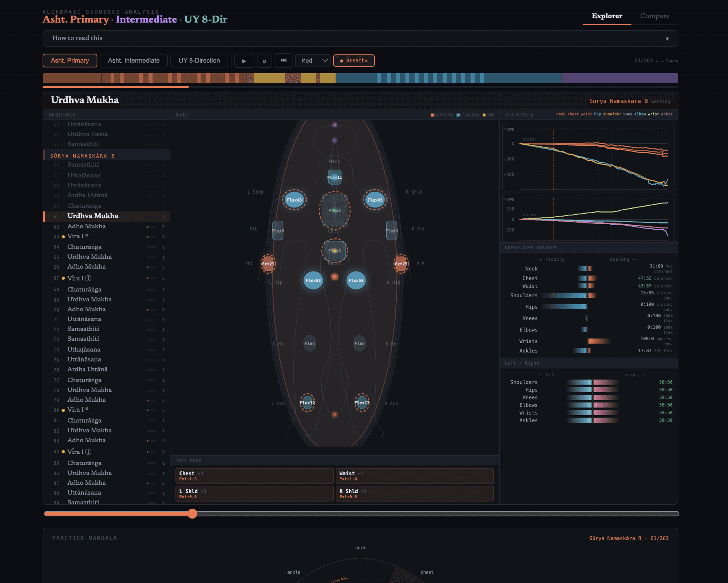Screen dimensions: 728x583
Task: Open the Compare tab
Action: [654, 16]
